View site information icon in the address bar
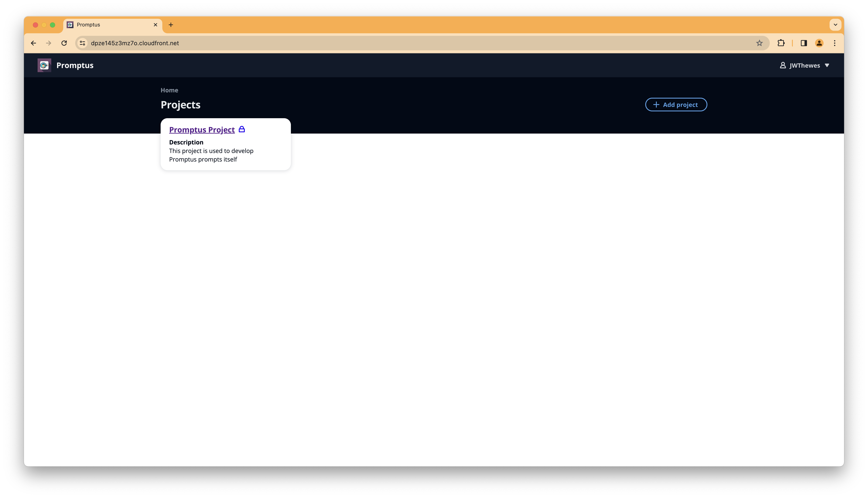This screenshot has width=868, height=498. (x=82, y=43)
